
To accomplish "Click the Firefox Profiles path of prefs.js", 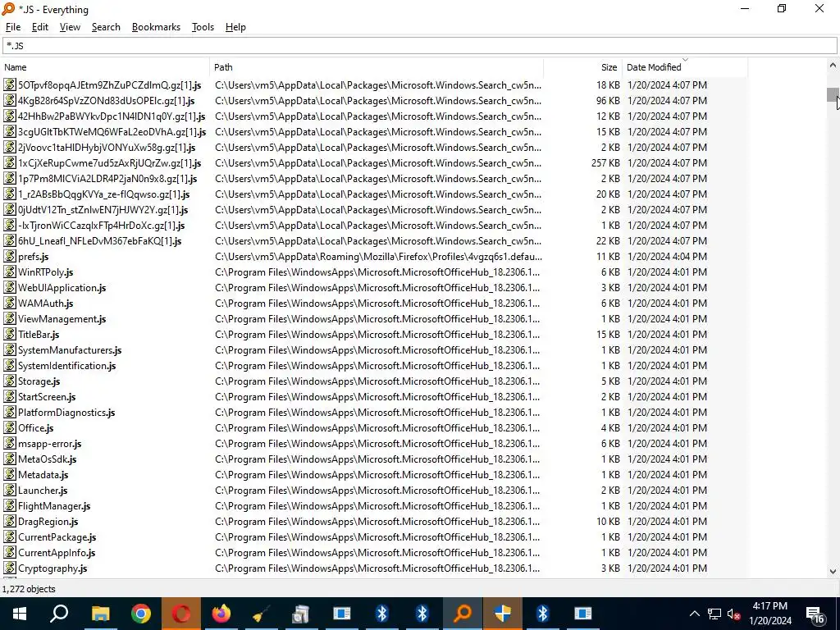I will click(378, 257).
